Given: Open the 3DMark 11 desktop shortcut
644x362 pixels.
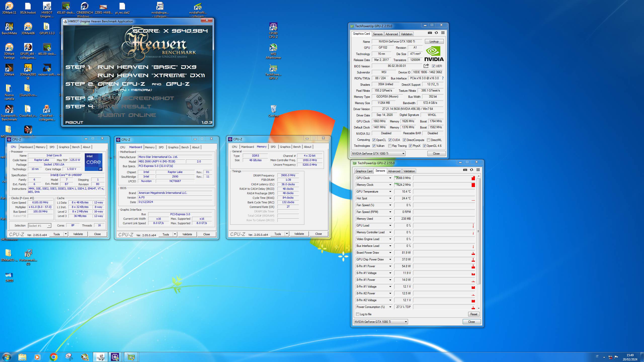Looking at the screenshot, I should tap(9, 8).
